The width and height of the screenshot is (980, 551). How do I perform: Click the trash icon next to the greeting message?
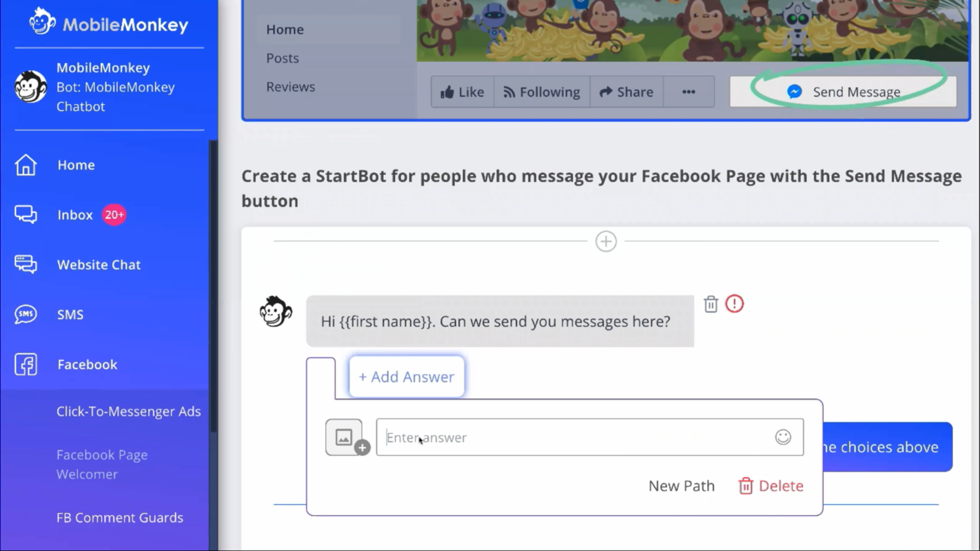point(711,304)
